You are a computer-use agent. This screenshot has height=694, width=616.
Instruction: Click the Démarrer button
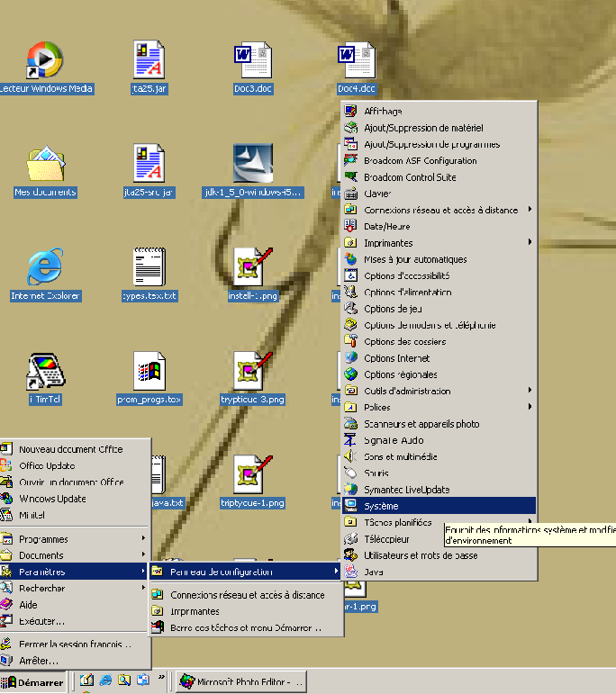pos(34,682)
